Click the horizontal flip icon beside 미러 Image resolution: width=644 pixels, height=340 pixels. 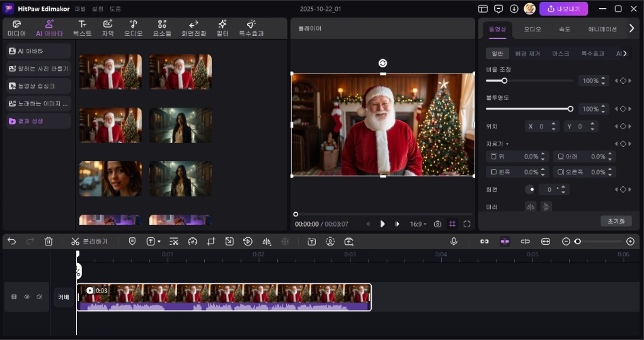pos(530,207)
